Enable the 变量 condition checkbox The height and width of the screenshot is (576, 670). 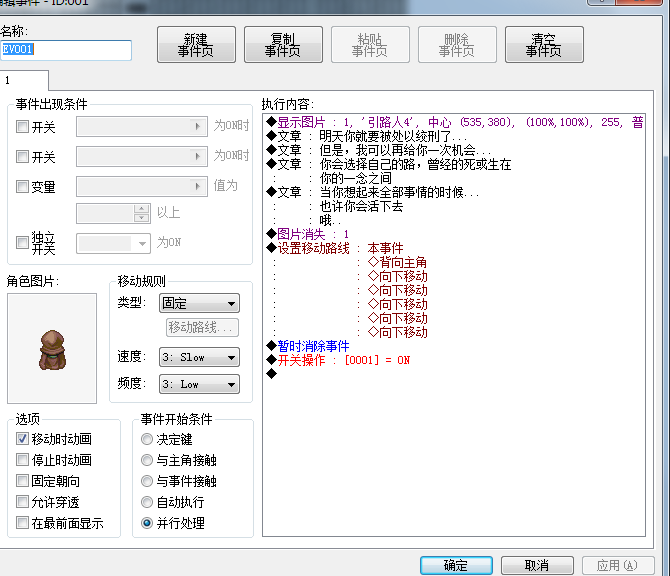coord(22,186)
